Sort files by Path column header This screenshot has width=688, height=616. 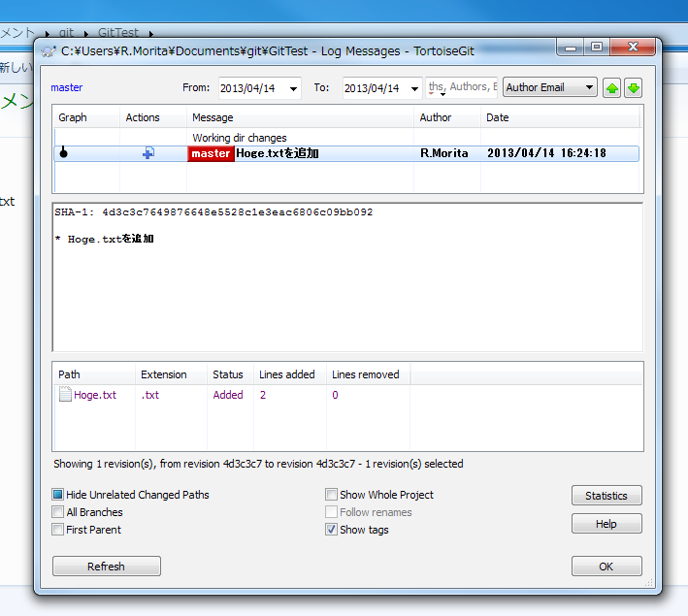(x=94, y=374)
